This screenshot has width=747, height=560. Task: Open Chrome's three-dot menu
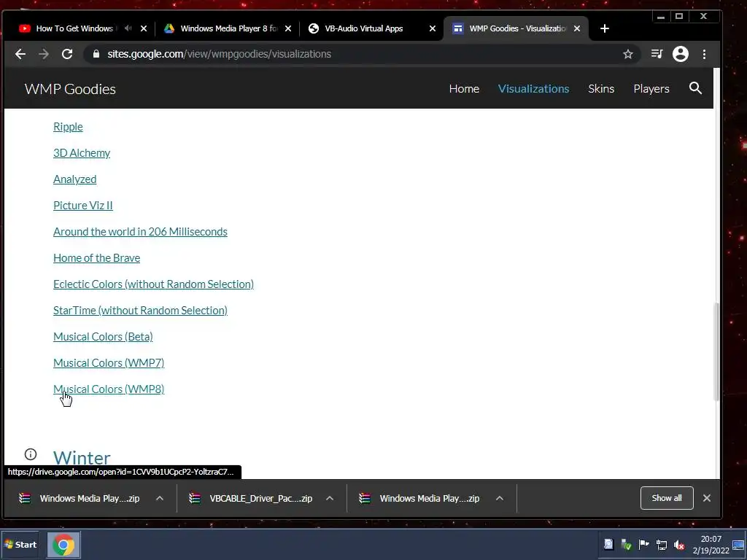(704, 54)
